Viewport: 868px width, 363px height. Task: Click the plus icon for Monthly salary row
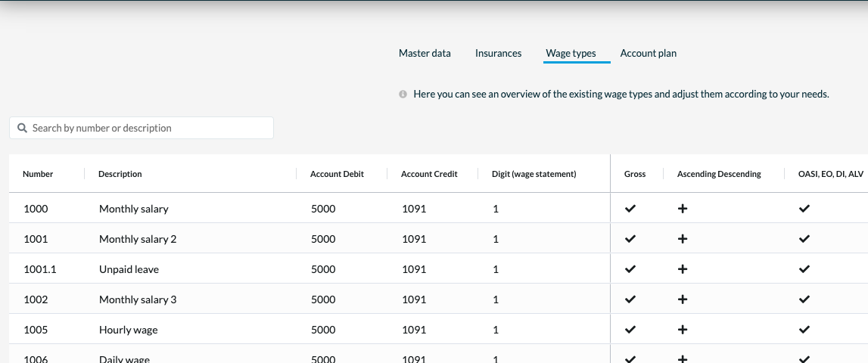(683, 209)
